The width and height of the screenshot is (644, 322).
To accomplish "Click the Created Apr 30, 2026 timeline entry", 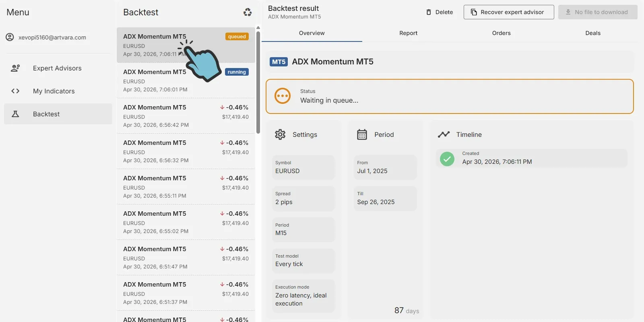I will coord(531,158).
